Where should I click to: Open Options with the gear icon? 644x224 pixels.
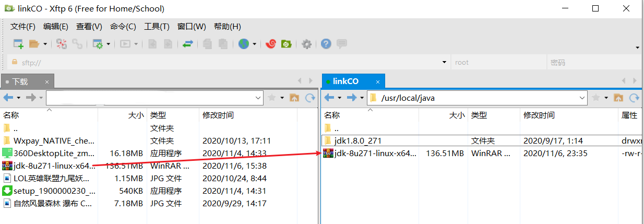(x=307, y=44)
